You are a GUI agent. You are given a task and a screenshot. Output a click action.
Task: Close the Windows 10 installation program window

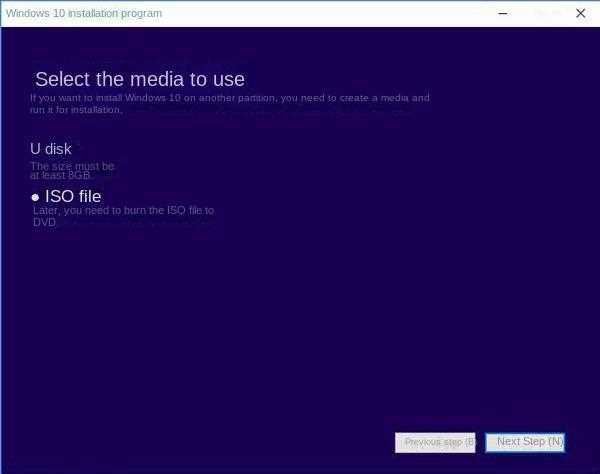[580, 13]
